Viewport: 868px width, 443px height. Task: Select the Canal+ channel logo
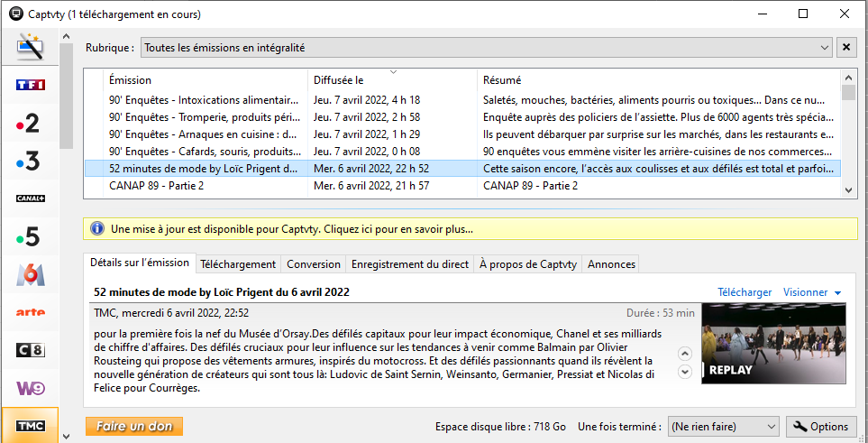tap(30, 198)
